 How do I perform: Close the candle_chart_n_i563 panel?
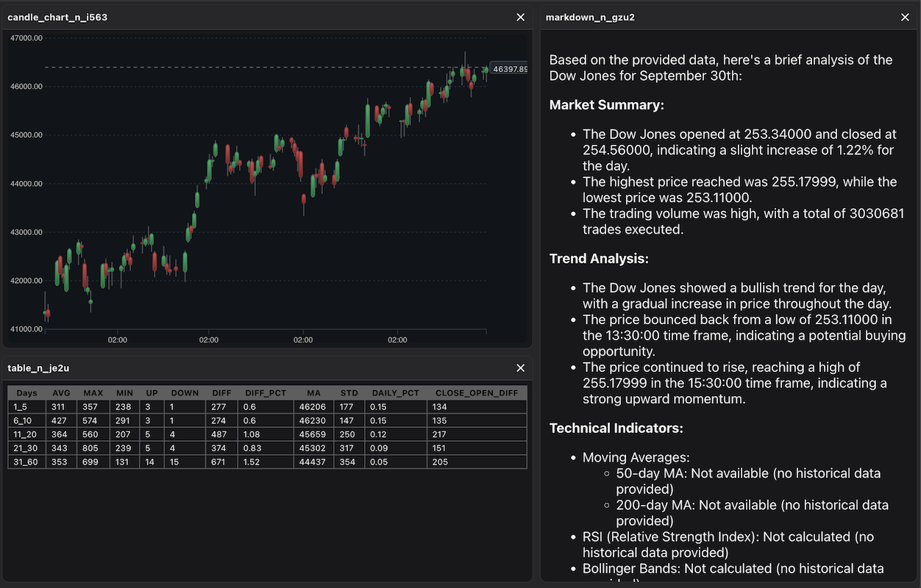pos(521,17)
